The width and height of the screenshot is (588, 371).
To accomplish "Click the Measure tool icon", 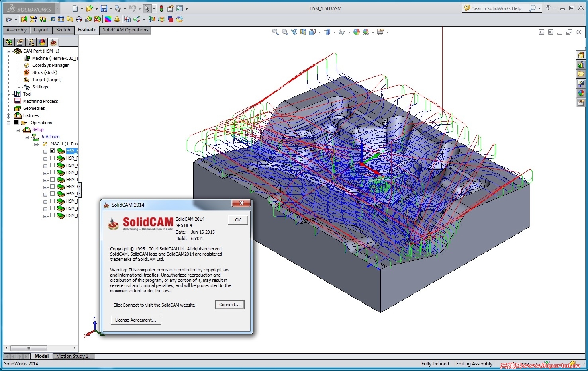I will (52, 19).
